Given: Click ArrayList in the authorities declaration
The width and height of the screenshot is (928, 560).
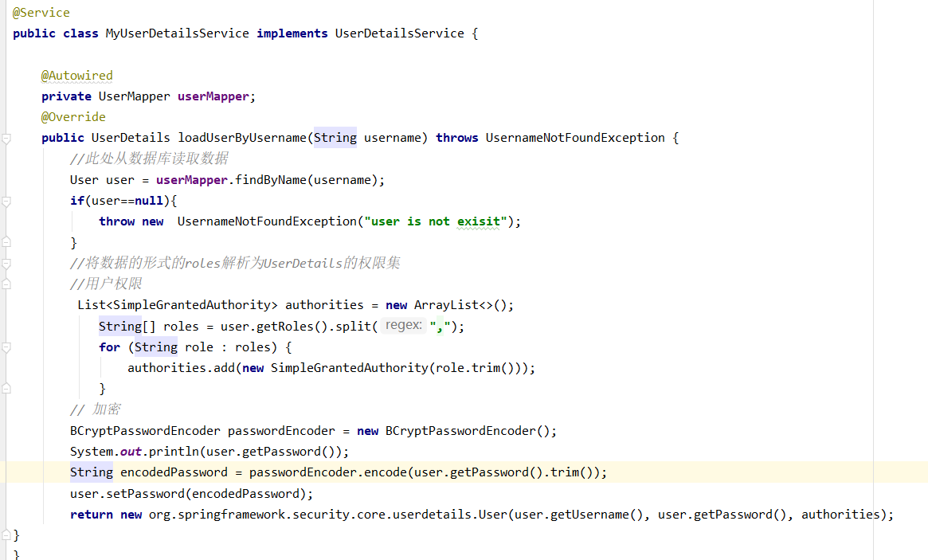Looking at the screenshot, I should 445,305.
